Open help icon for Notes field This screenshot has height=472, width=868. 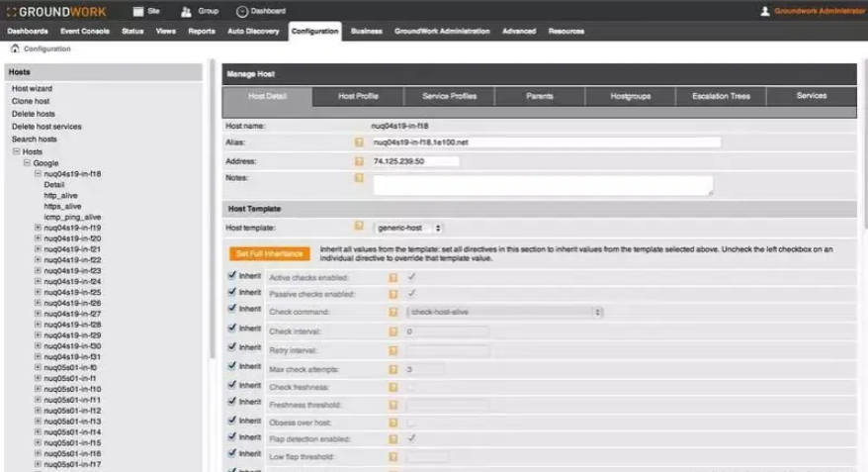(359, 178)
